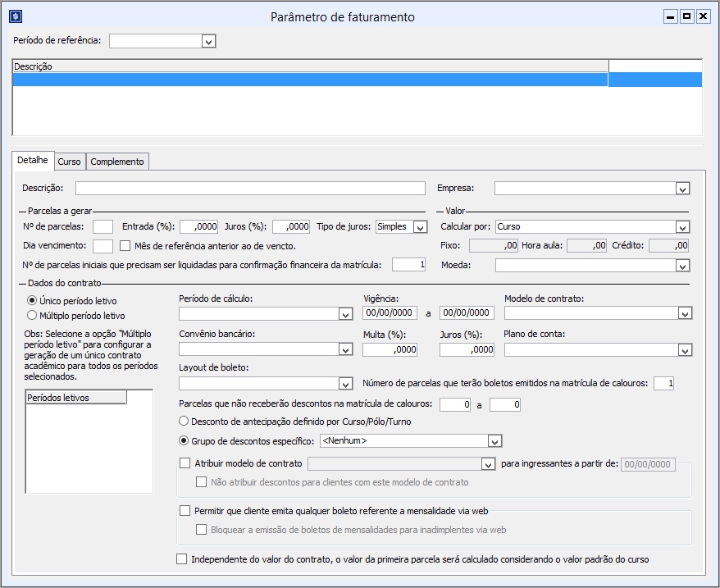Open the Modelo de contrato dropdown

click(x=685, y=313)
